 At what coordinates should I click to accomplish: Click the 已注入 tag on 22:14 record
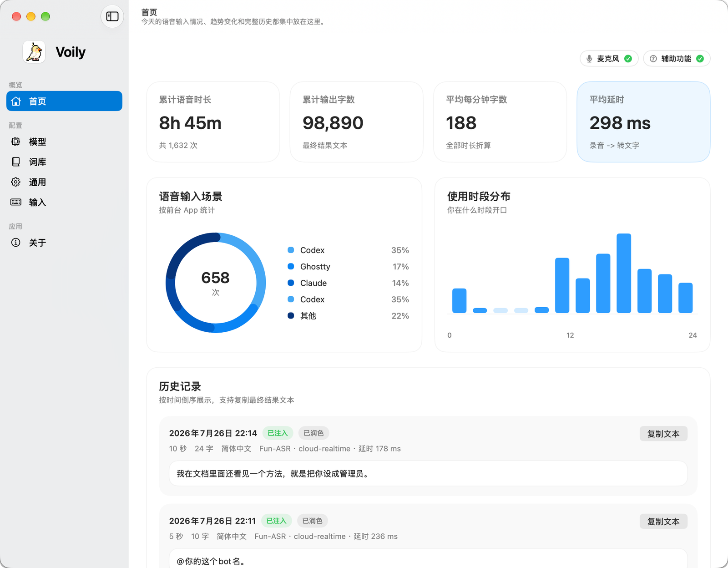[x=278, y=433]
